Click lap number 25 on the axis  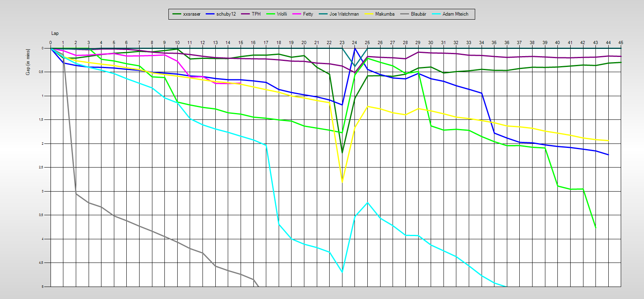(367, 42)
